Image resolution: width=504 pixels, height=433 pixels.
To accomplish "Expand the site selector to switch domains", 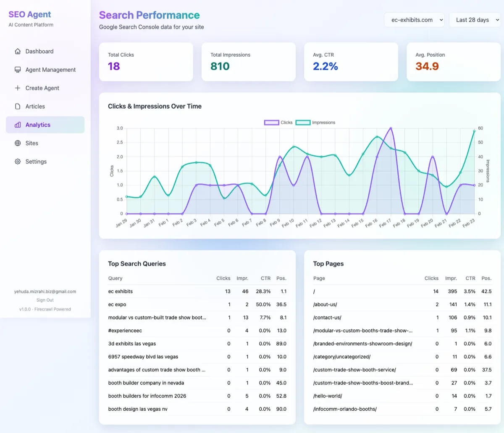I will point(414,20).
